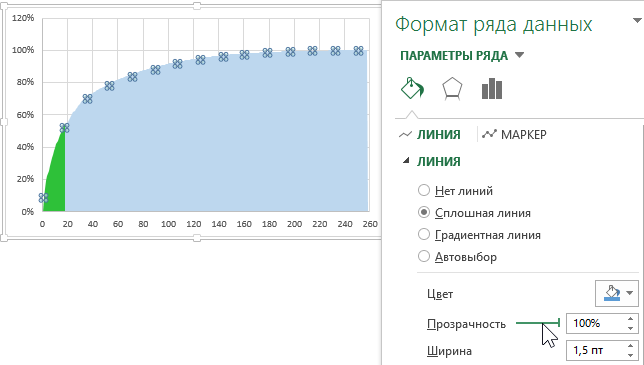Image resolution: width=644 pixels, height=365 pixels.
Task: Click the 20 horizontal axis label
Action: pyautogui.click(x=67, y=224)
